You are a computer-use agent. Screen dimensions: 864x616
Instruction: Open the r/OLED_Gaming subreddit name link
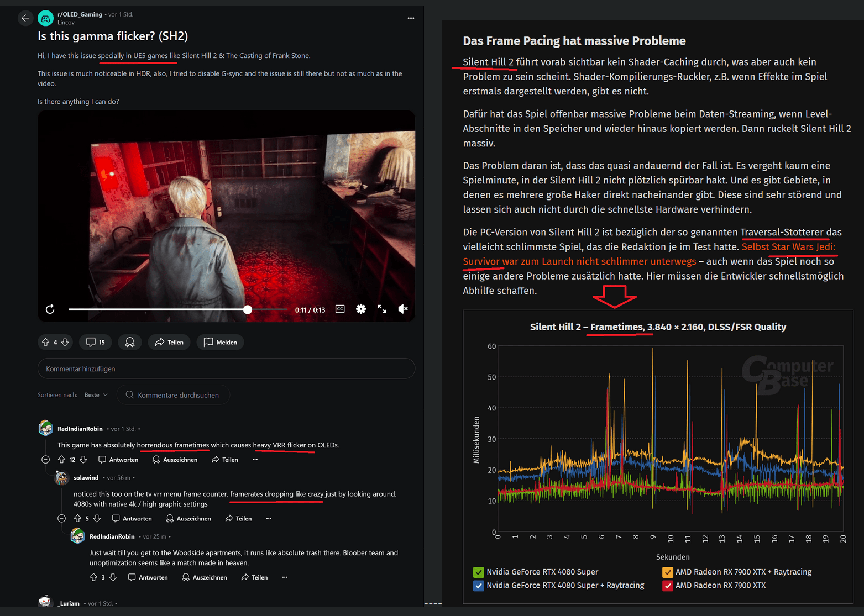[80, 14]
